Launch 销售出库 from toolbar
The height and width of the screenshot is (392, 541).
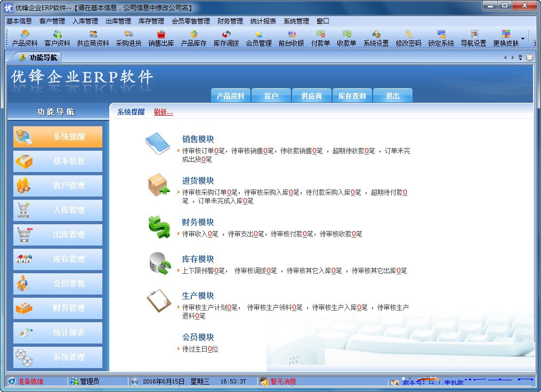click(x=161, y=38)
